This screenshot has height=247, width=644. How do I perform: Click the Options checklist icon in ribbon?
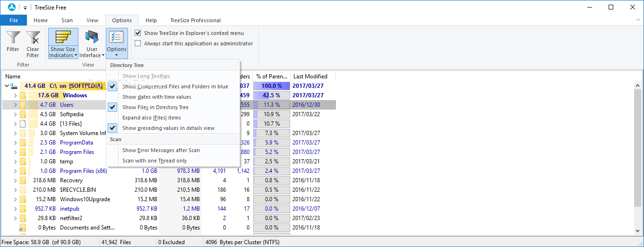[x=117, y=38]
